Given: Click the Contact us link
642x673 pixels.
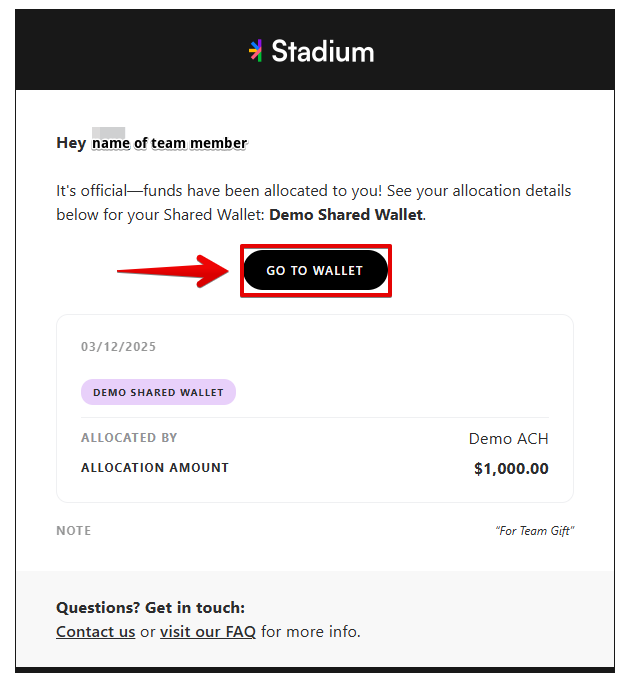Looking at the screenshot, I should [x=95, y=631].
